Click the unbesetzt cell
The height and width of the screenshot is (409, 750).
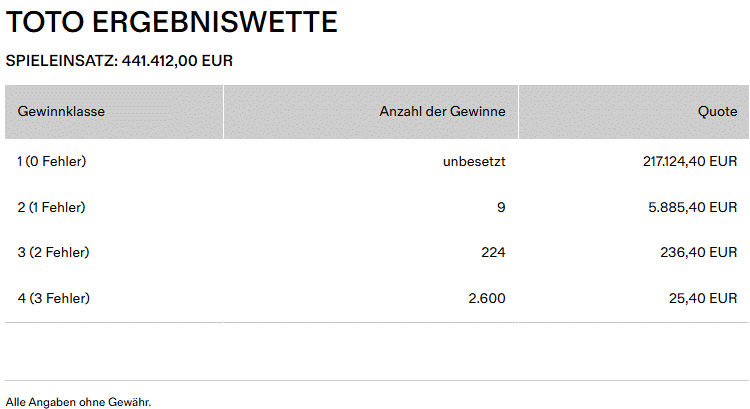[x=474, y=161]
